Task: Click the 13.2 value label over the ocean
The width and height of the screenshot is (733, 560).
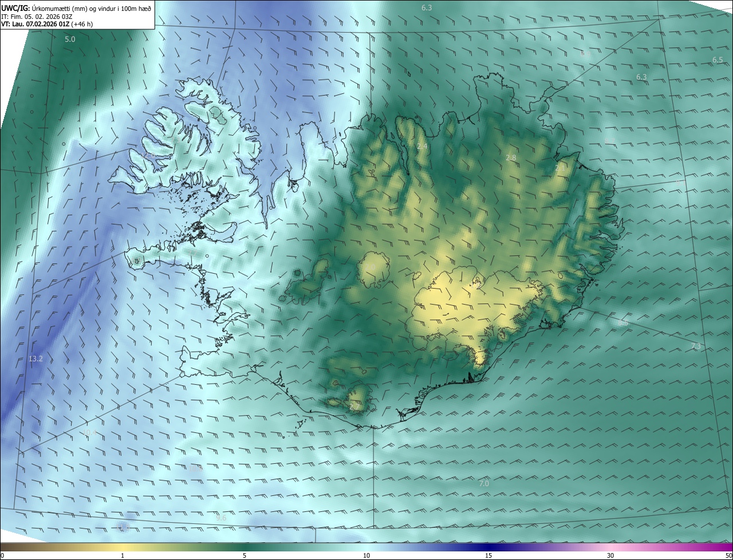Action: [x=36, y=359]
